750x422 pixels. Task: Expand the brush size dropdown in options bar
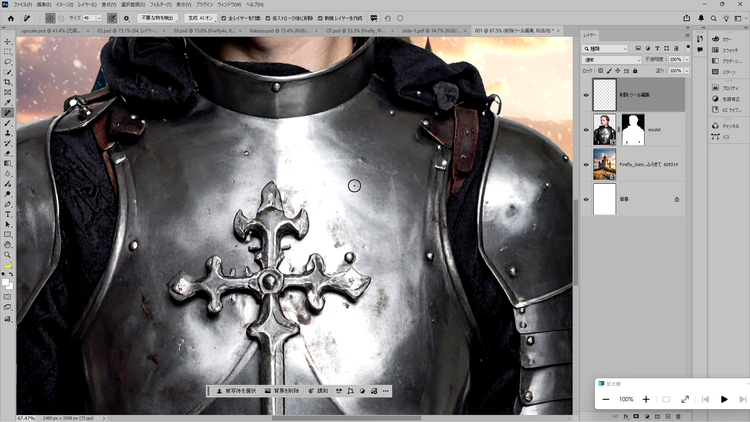[x=100, y=18]
